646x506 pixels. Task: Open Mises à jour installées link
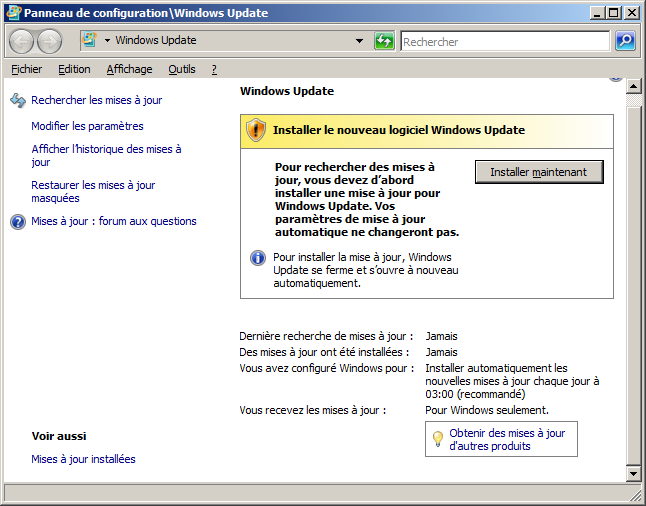83,459
